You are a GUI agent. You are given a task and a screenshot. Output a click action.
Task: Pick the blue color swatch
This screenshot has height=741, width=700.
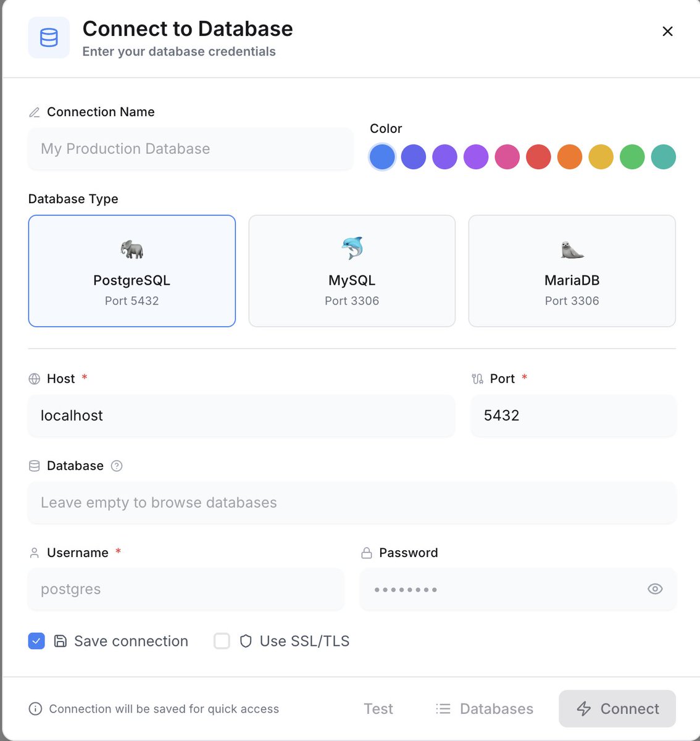(382, 157)
